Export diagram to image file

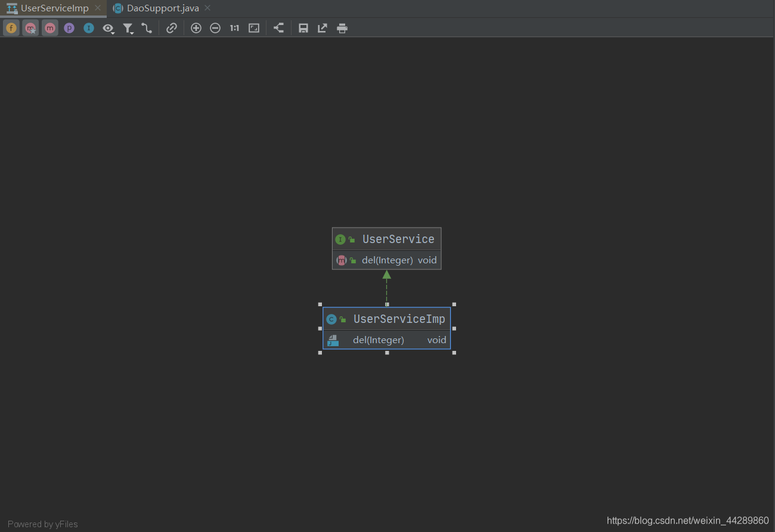click(323, 28)
